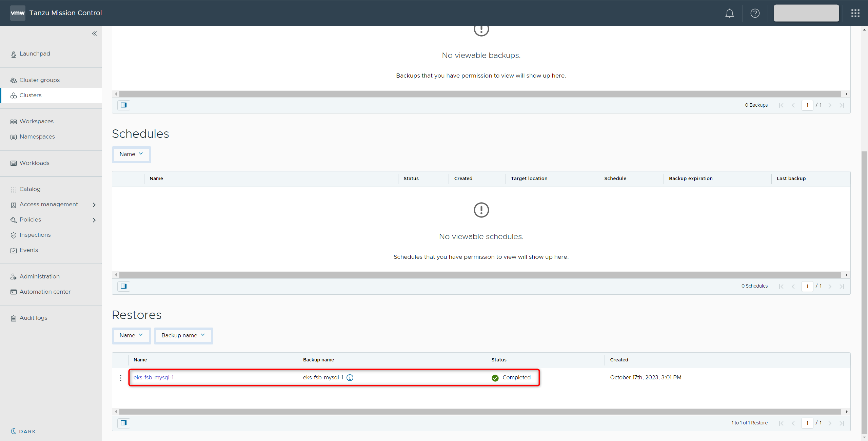
Task: Collapse the left navigation sidebar
Action: pyautogui.click(x=94, y=34)
